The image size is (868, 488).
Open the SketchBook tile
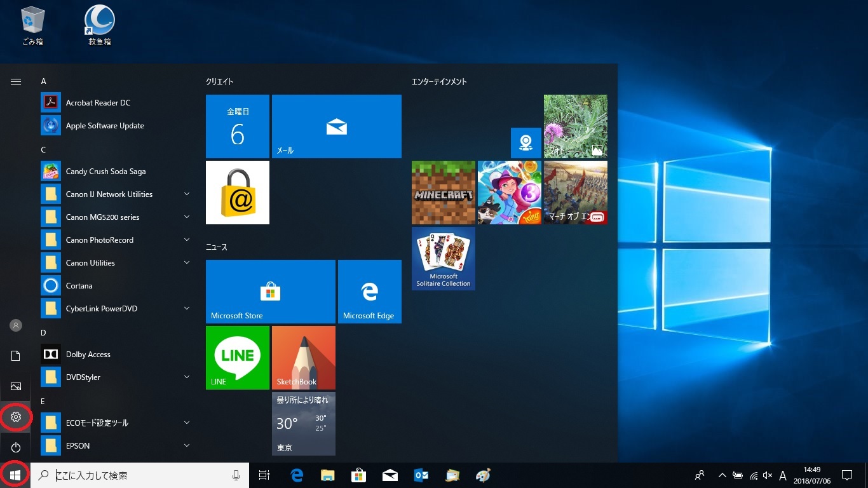(x=304, y=358)
